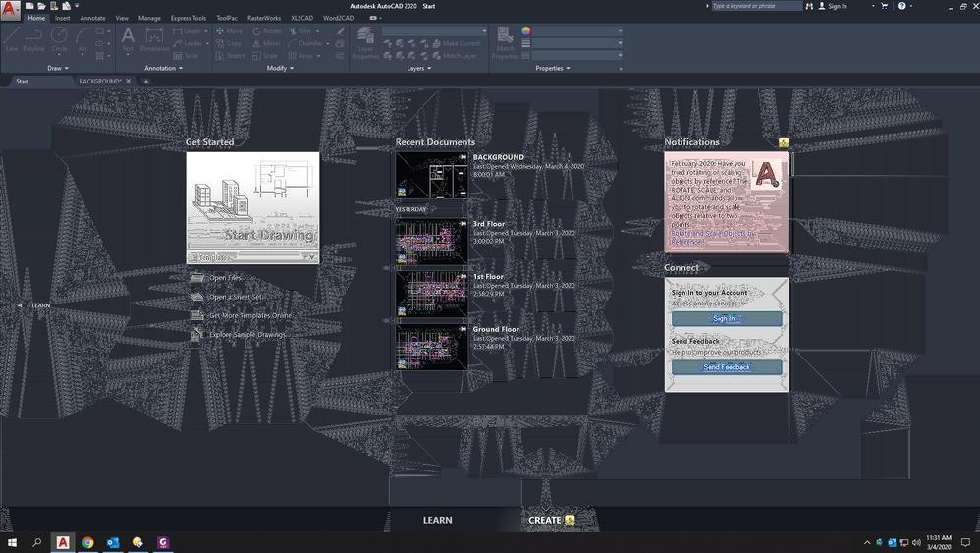Click the Scale tool
Viewport: 980px width, 553px height.
pyautogui.click(x=266, y=56)
